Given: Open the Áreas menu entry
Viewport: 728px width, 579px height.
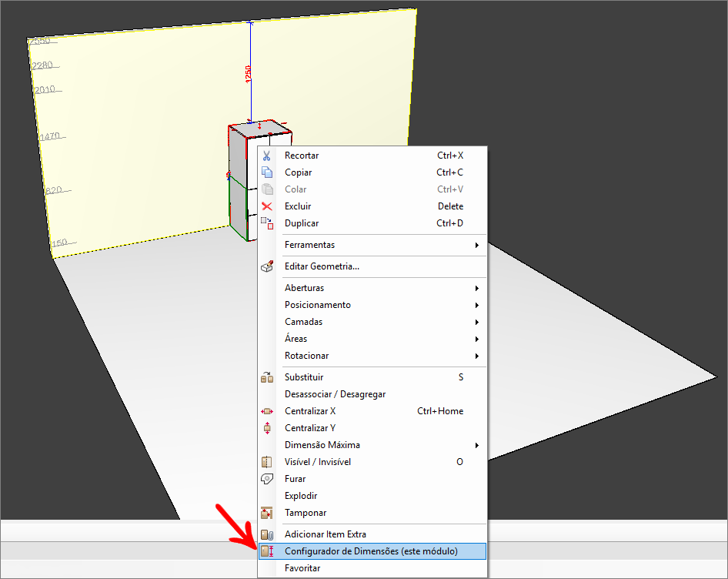Looking at the screenshot, I should [372, 339].
